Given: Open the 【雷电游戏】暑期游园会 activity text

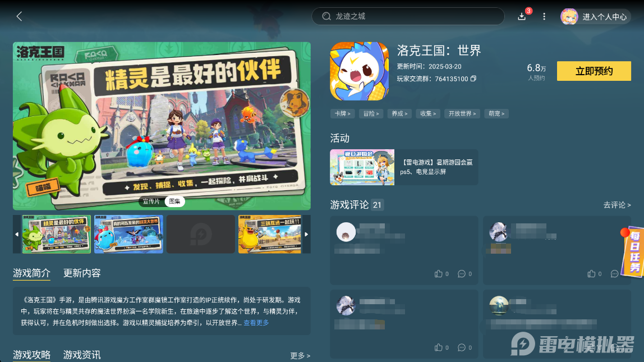Looking at the screenshot, I should tap(436, 167).
